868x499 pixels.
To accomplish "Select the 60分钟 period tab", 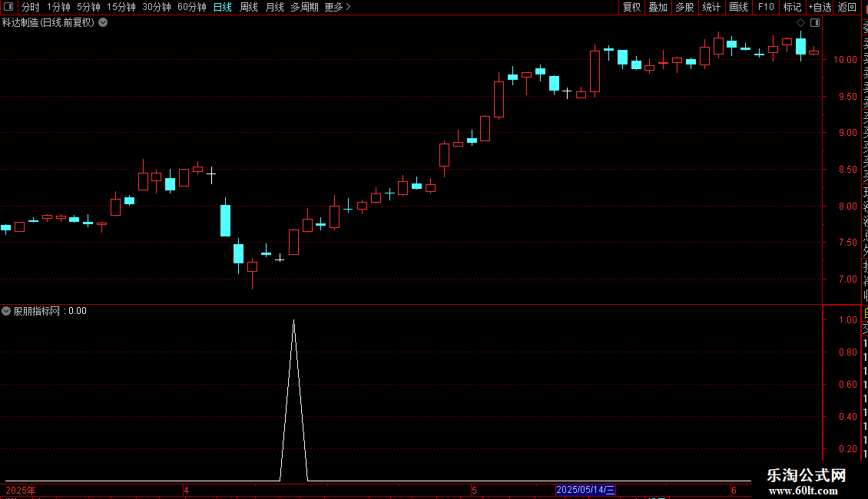I will click(x=191, y=7).
